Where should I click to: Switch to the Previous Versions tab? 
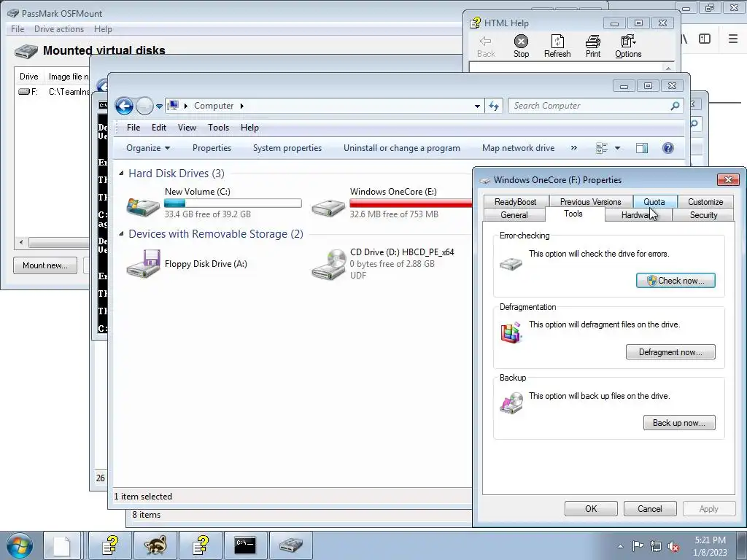click(590, 202)
